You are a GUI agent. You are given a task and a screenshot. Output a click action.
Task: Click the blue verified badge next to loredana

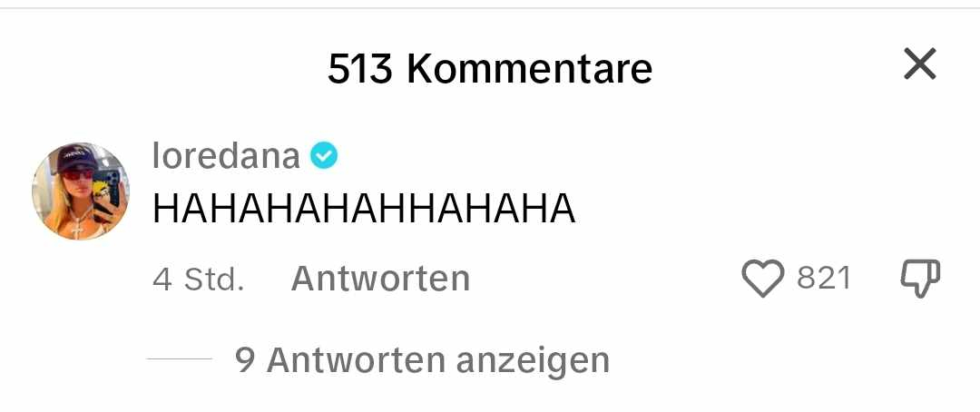[324, 156]
